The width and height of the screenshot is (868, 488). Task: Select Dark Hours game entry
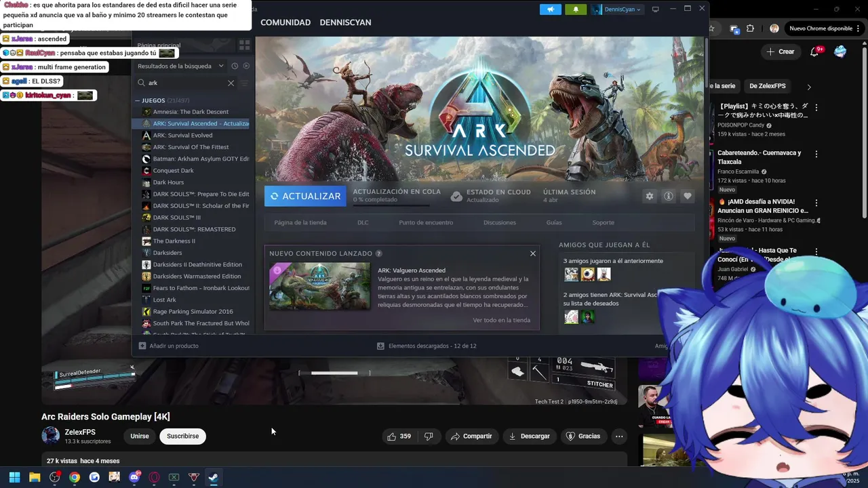pyautogui.click(x=168, y=182)
